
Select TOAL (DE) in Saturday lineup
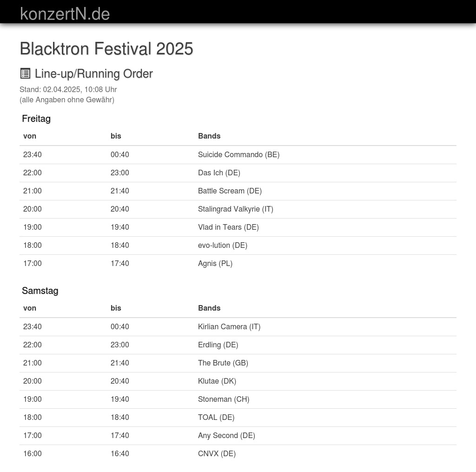[216, 418]
